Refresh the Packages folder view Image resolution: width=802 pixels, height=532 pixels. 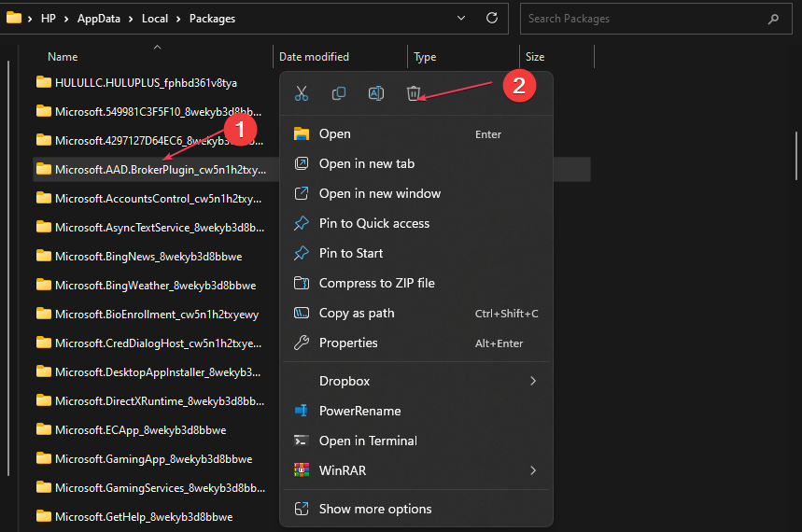pyautogui.click(x=492, y=18)
